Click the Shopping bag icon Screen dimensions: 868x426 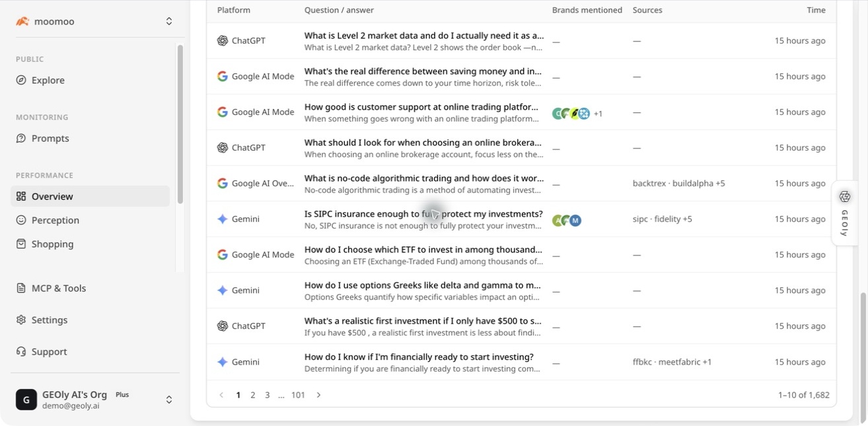(21, 244)
